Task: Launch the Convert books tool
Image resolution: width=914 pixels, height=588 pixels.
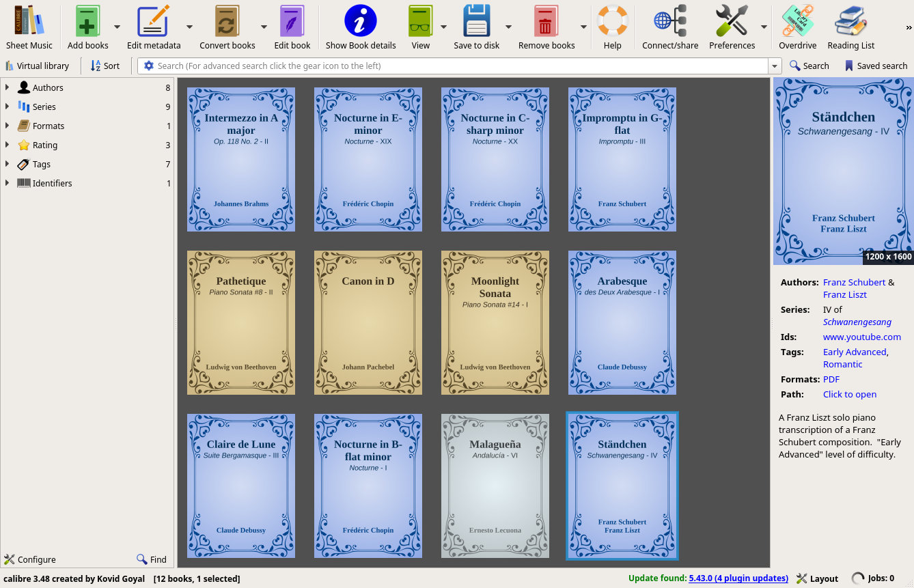Action: [x=227, y=20]
